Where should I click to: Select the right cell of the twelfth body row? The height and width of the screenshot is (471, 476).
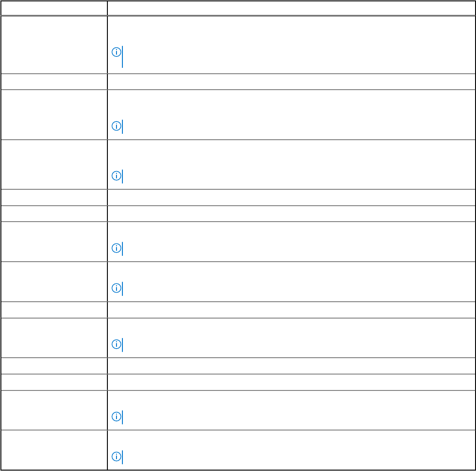[291, 382]
